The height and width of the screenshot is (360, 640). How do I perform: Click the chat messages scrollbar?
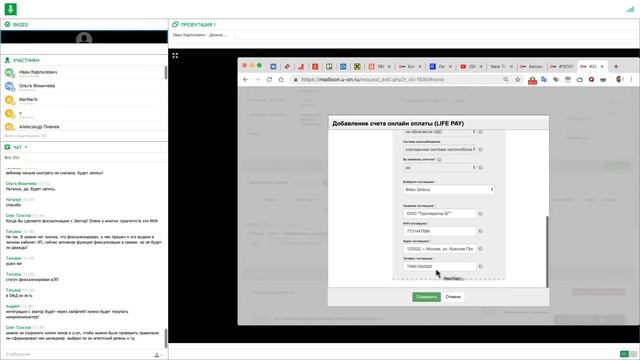(166, 338)
